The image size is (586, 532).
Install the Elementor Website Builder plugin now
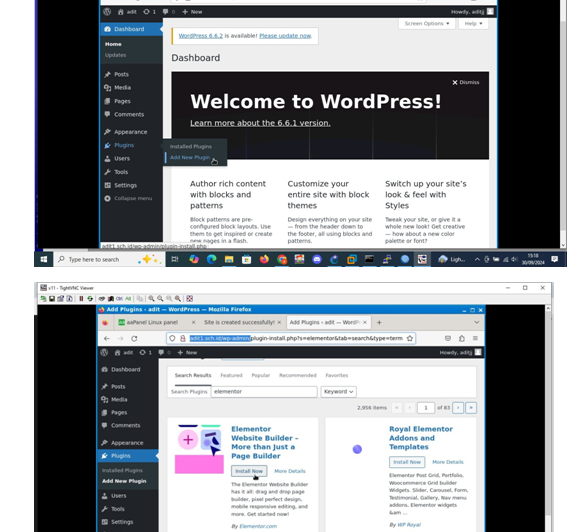[249, 471]
